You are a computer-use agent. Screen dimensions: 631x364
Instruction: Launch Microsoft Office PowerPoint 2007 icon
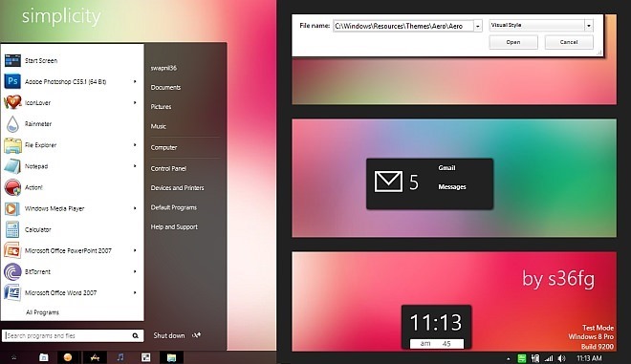click(12, 250)
